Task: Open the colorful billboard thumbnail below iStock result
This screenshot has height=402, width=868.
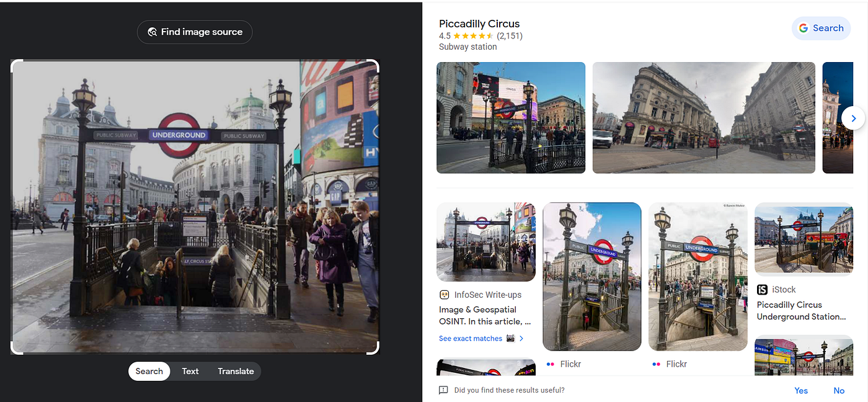Action: click(804, 355)
